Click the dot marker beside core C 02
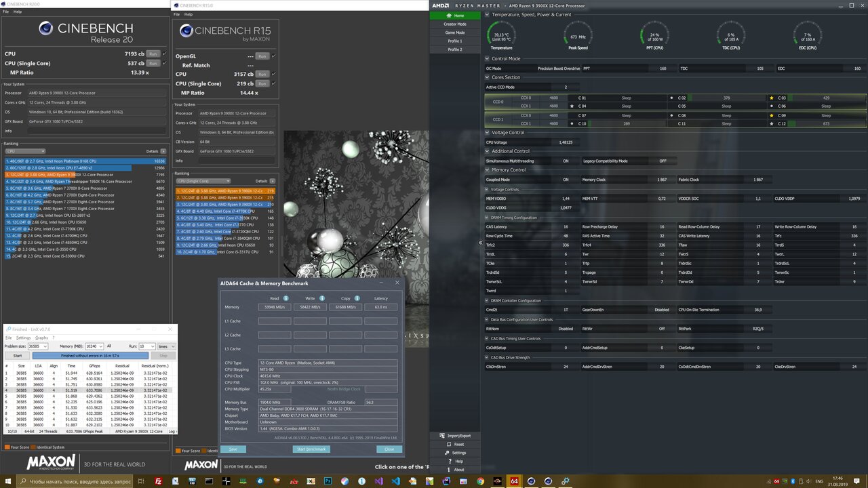Screen dimensions: 868x488 (x=671, y=98)
